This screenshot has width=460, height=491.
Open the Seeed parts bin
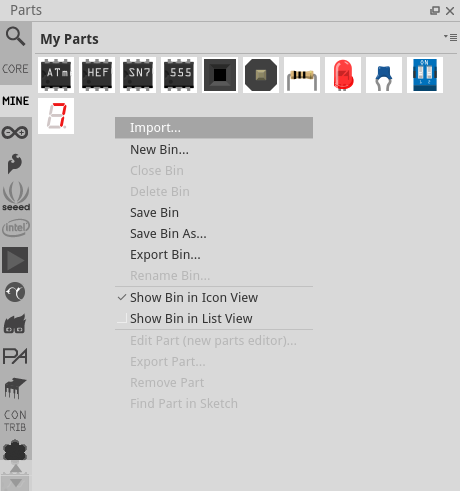pyautogui.click(x=16, y=196)
